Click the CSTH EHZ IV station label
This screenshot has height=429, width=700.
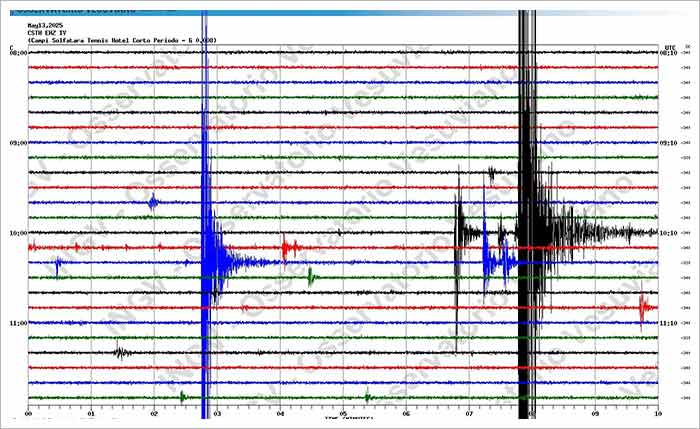47,33
